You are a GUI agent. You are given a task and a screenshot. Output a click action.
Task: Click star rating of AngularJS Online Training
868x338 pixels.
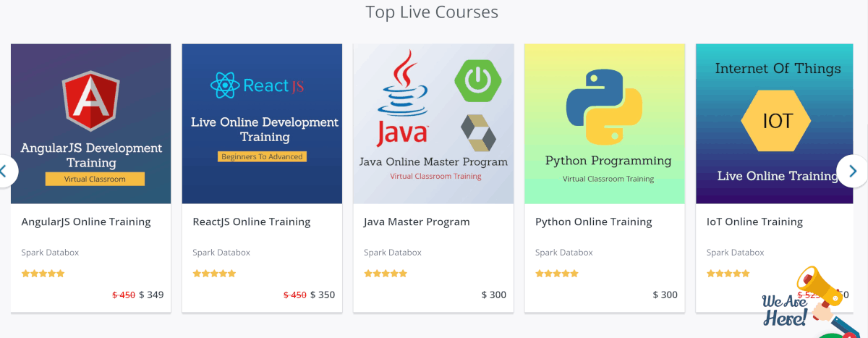43,274
